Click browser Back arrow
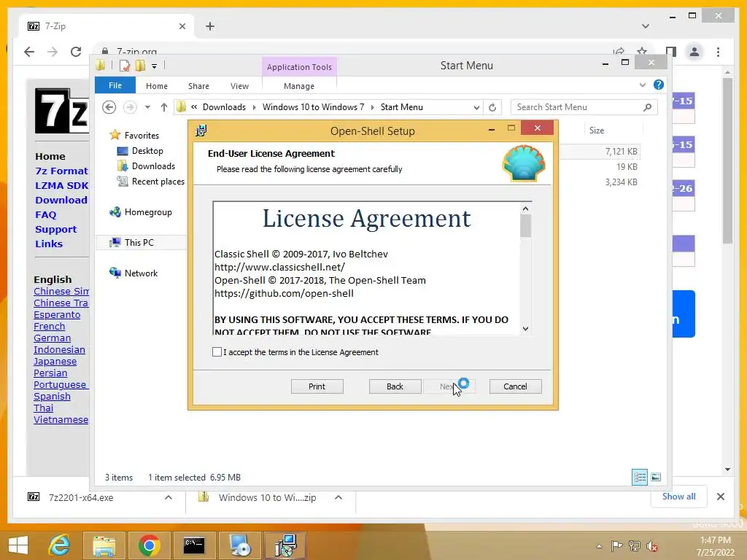 [x=29, y=52]
